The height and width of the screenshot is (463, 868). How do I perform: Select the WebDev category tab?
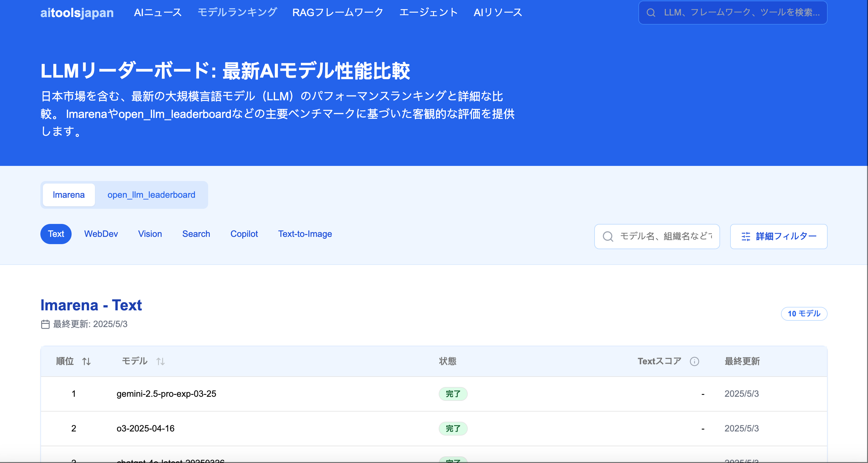[101, 234]
